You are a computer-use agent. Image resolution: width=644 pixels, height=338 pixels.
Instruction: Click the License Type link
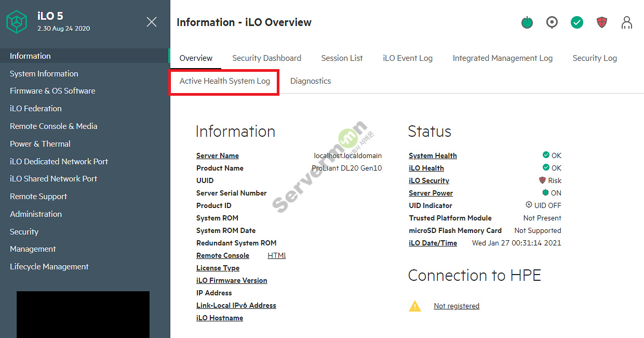pos(218,268)
